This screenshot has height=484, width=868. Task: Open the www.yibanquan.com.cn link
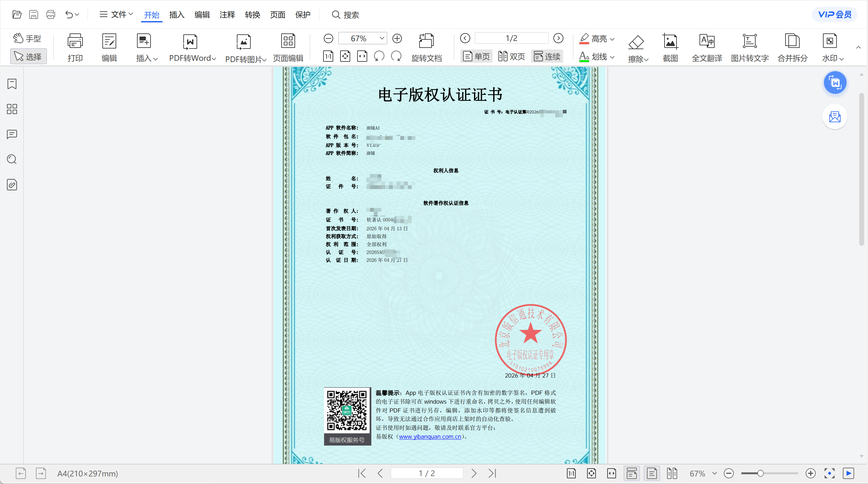430,436
